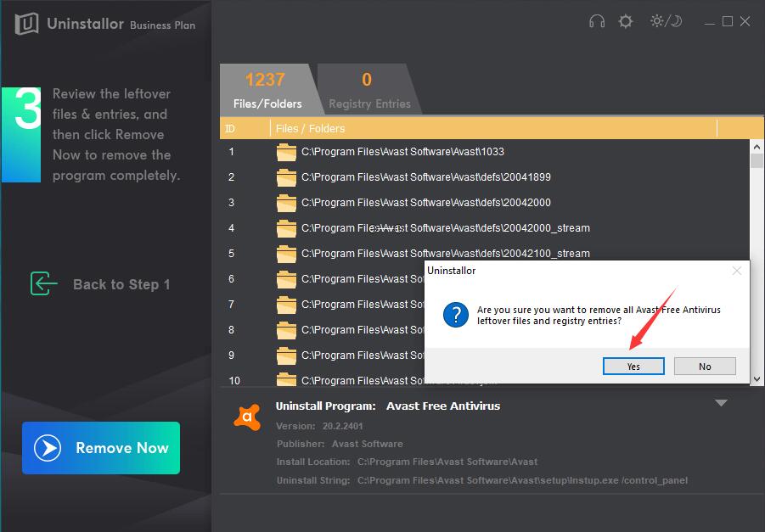Click scrollbar up arrow in file list

pos(757,146)
